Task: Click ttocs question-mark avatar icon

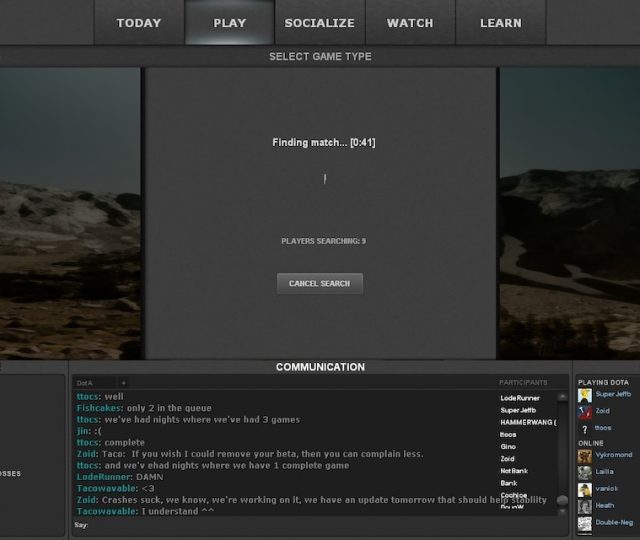Action: (585, 428)
